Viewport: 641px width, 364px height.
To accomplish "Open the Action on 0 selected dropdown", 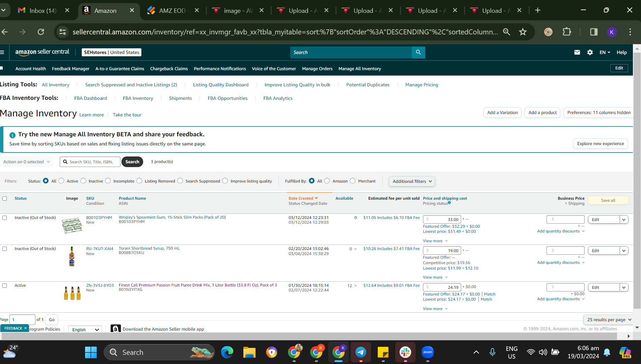I will [26, 162].
